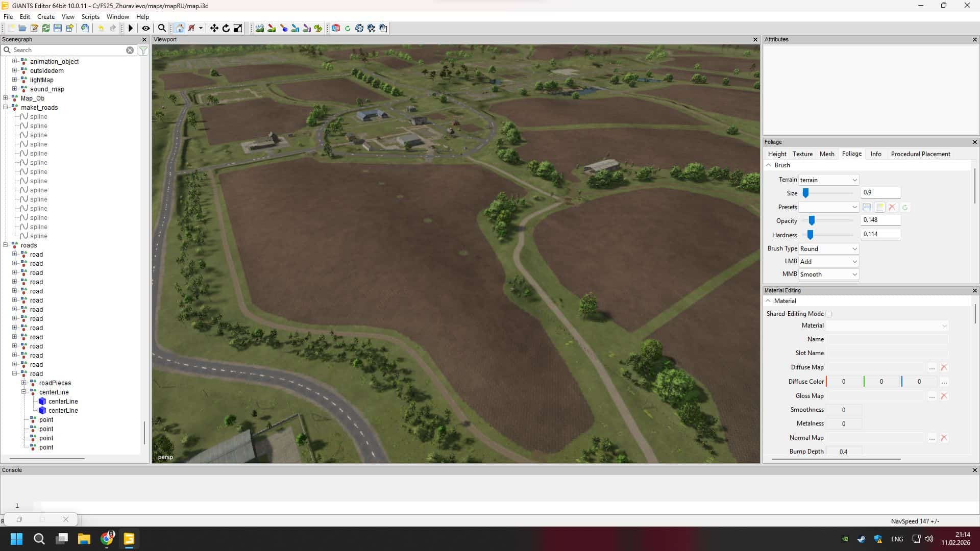Clear the Scenegraph search field
Image resolution: width=980 pixels, height=551 pixels.
coord(130,50)
